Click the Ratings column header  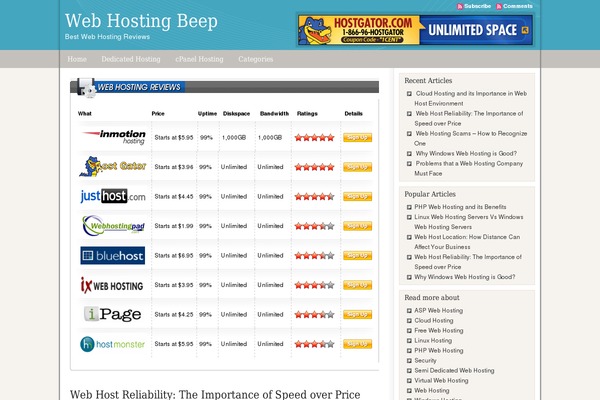point(307,113)
